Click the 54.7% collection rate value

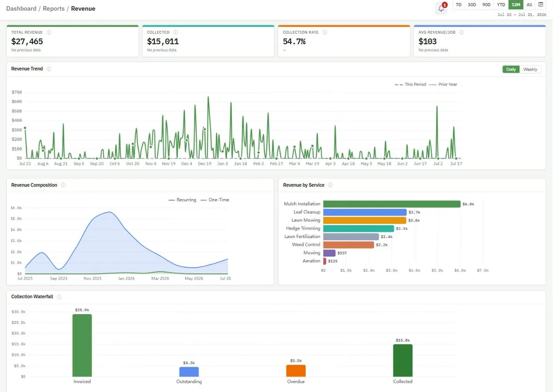[294, 41]
